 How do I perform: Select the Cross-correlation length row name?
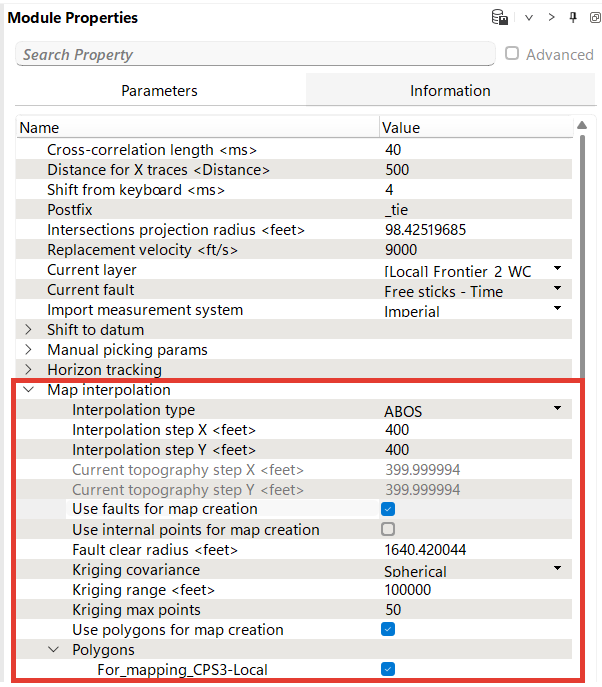[x=152, y=150]
